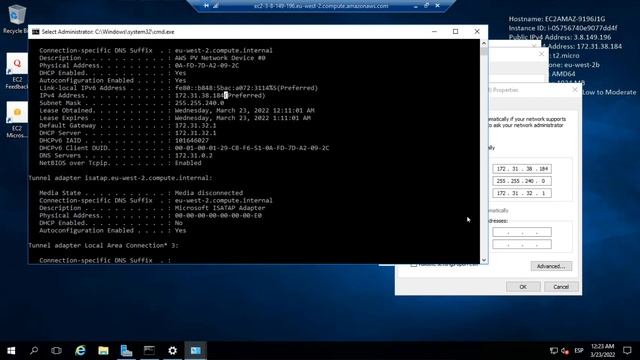Screen dimensions: 640x360
Task: Pin the remote desktop connection bar
Action: (x=207, y=6)
